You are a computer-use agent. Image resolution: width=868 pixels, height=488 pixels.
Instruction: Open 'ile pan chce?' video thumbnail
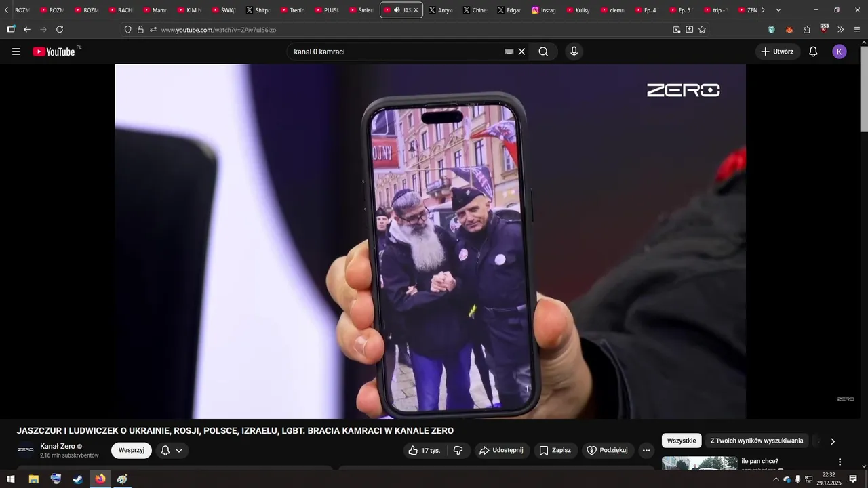[x=699, y=463]
